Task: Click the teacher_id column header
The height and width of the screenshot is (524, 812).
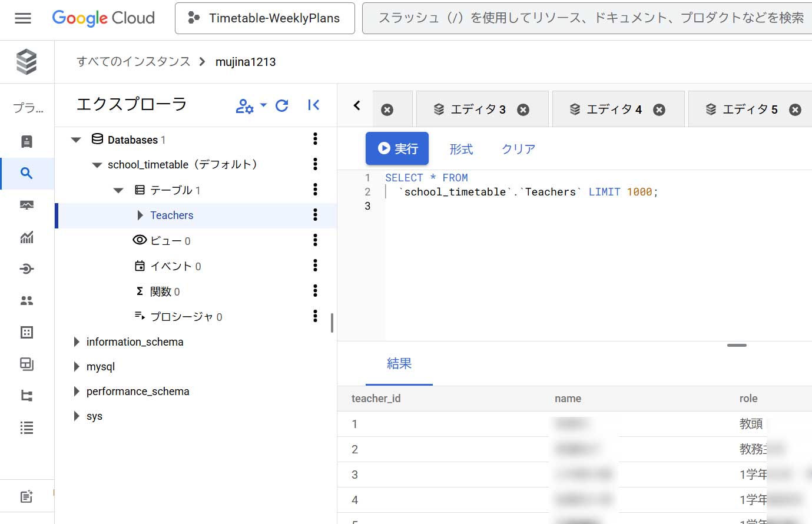Action: pos(376,399)
